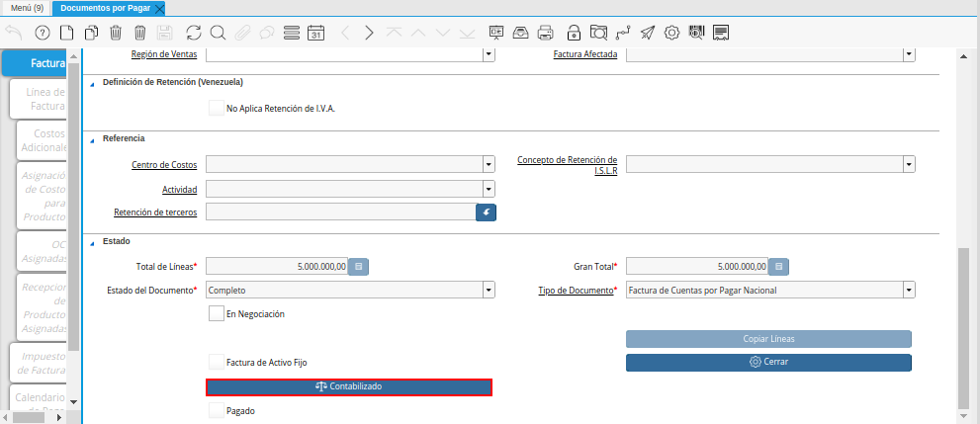Toggle the En Negociación checkbox

tap(217, 314)
